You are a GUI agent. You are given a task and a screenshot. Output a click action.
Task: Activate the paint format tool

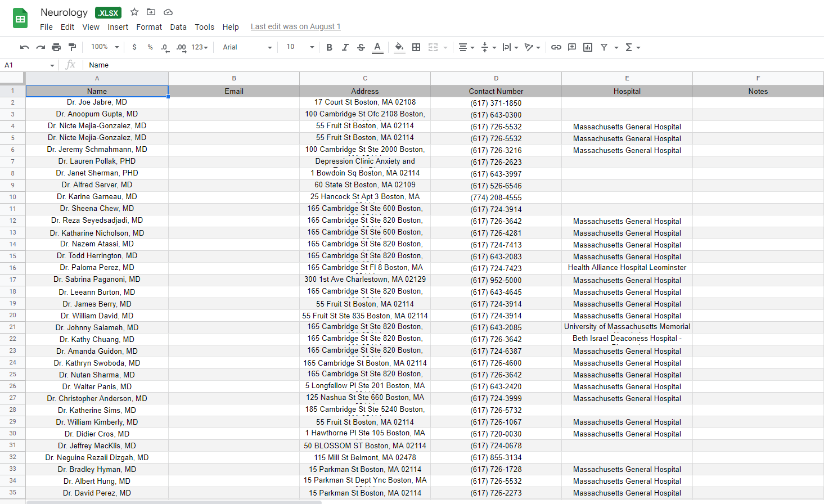pos(72,47)
